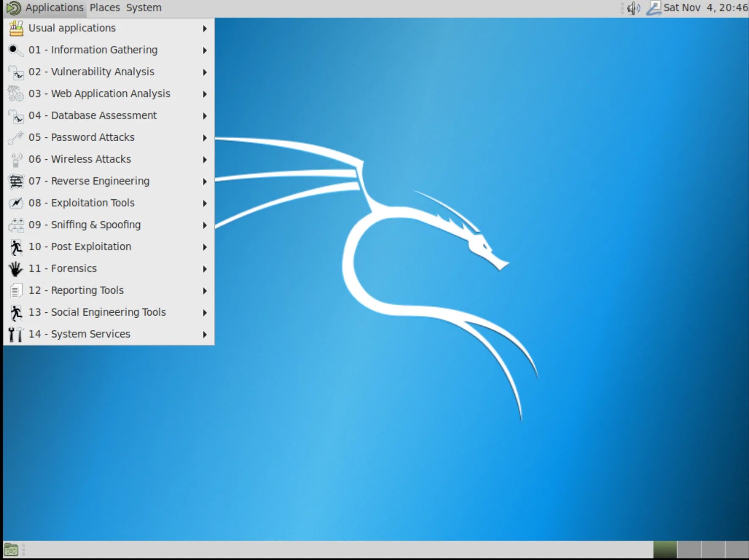This screenshot has width=749, height=560.
Task: Click the network status icon in panel
Action: [x=654, y=8]
